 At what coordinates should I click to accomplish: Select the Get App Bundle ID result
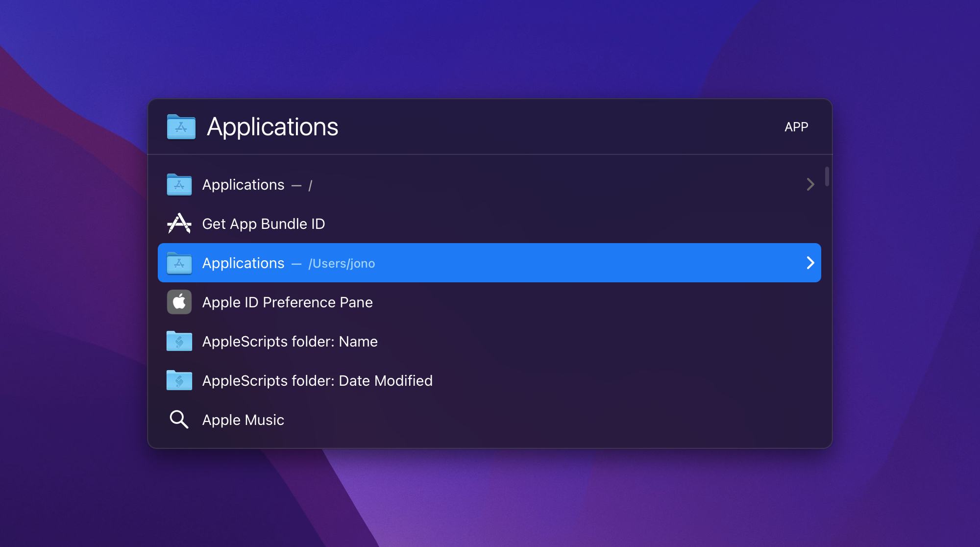pos(489,224)
